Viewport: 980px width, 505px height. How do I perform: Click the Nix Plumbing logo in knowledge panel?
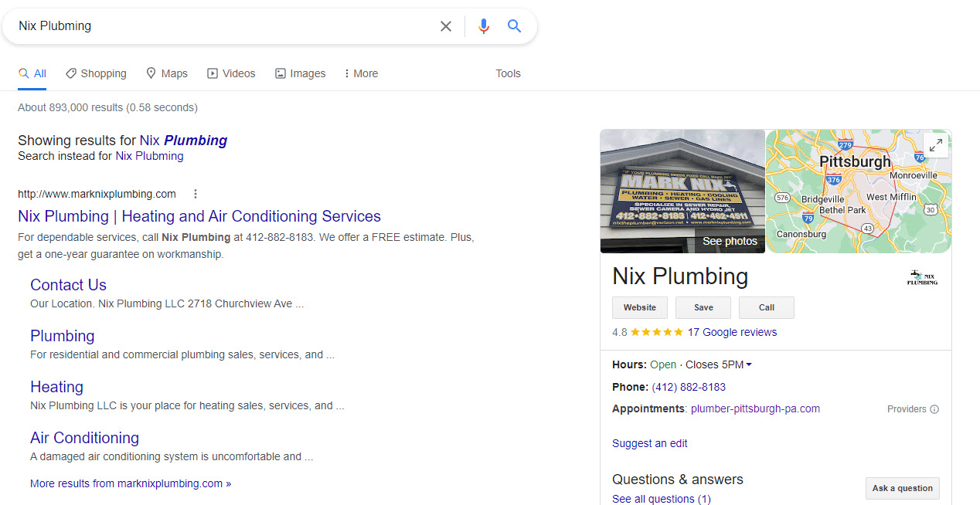pyautogui.click(x=922, y=277)
